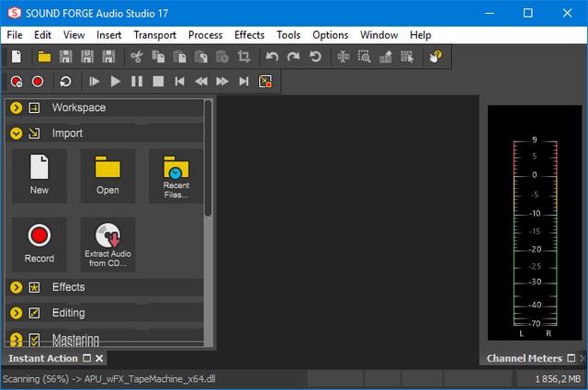Click the Cut scissors icon in toolbar

tap(137, 57)
